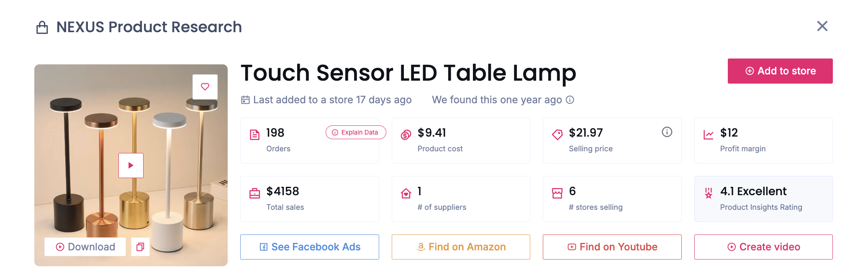Image resolution: width=868 pixels, height=270 pixels.
Task: Click the Product cost dollar icon
Action: click(x=405, y=135)
